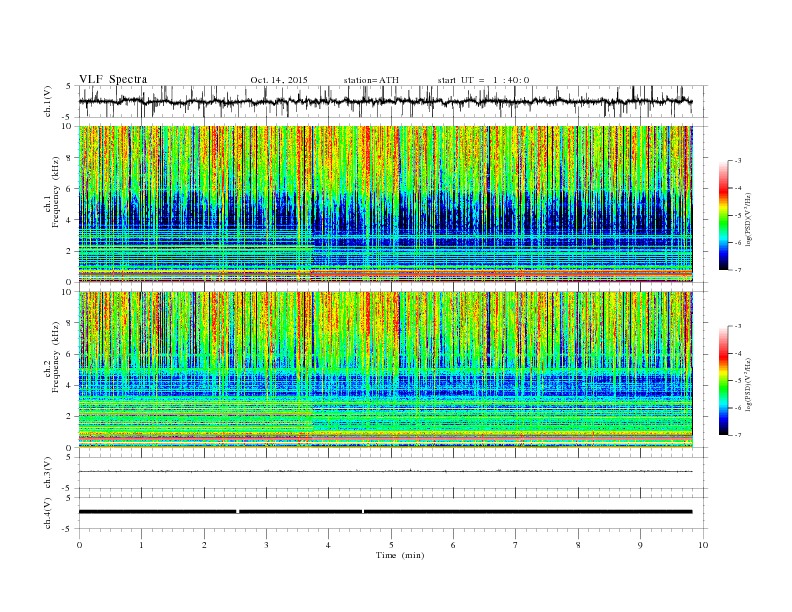Click the "5" tick on the time axis
The height and width of the screenshot is (612, 792).
pos(391,545)
